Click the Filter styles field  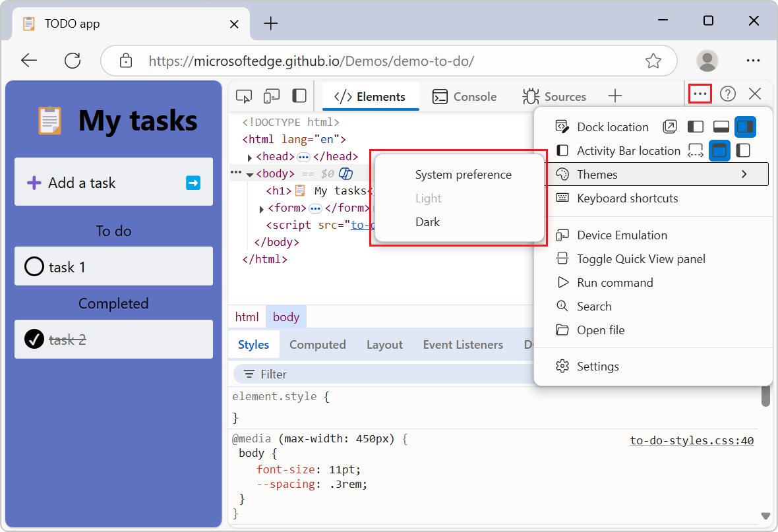point(383,374)
